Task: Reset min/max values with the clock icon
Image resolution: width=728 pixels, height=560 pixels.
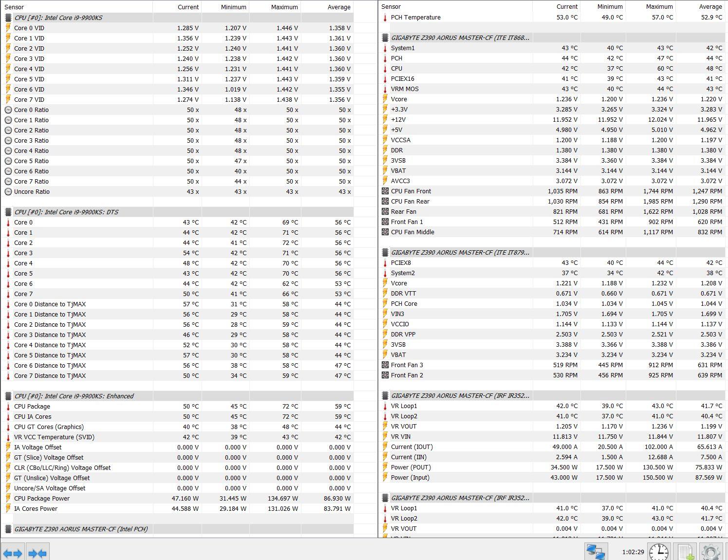Action: tap(659, 552)
